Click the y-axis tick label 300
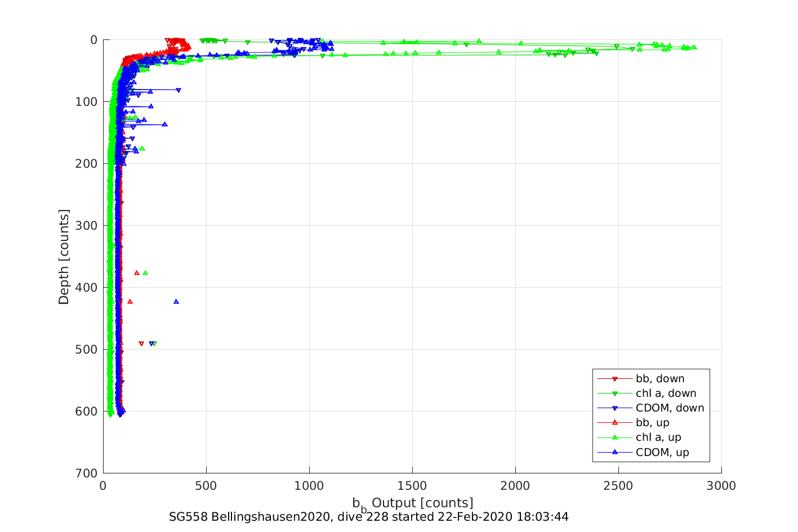 pos(87,226)
